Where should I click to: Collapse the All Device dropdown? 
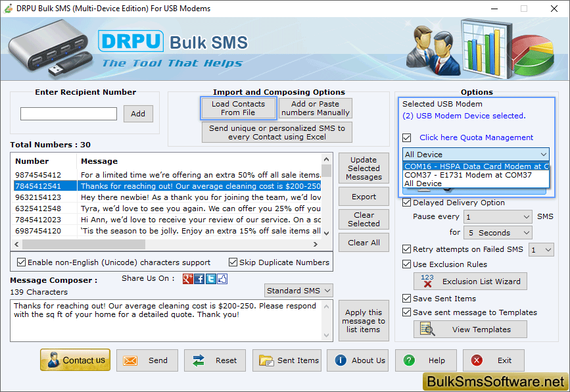click(x=544, y=155)
